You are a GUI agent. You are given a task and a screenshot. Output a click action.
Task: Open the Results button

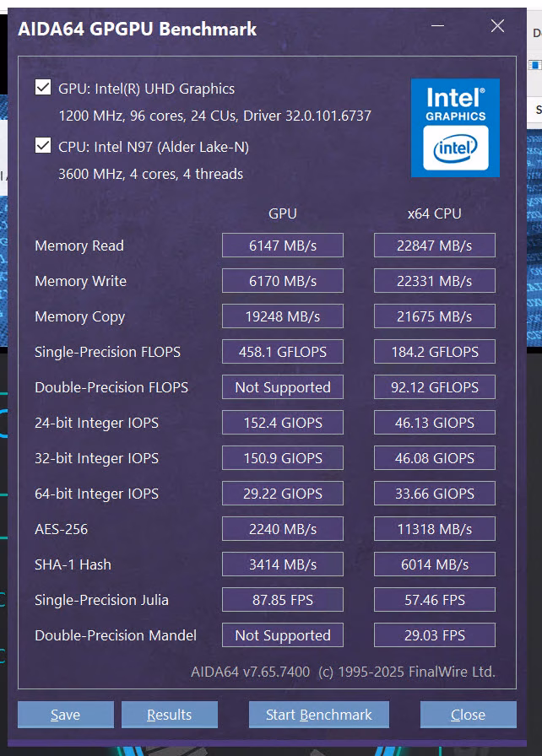pyautogui.click(x=169, y=714)
